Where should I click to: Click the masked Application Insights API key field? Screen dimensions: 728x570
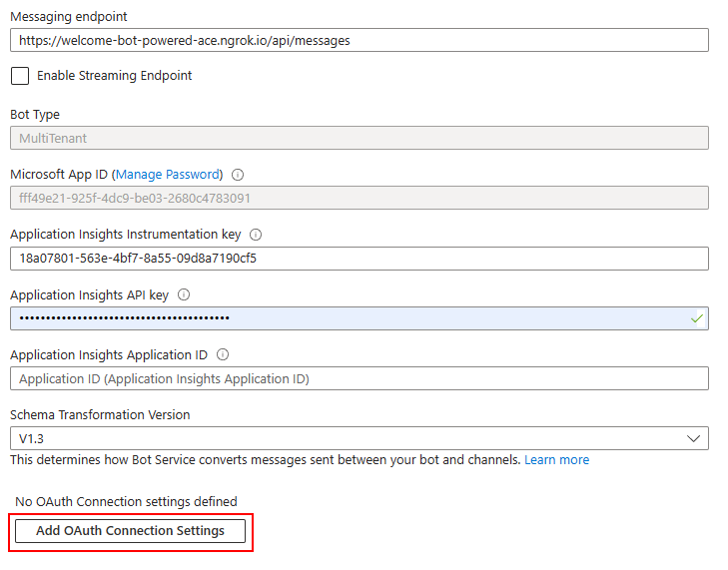359,318
